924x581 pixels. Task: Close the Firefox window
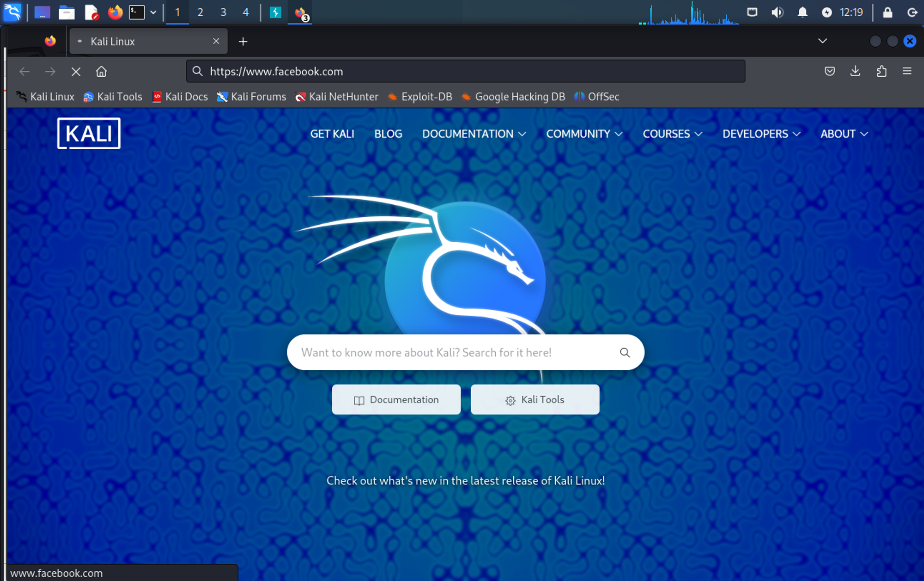[x=910, y=41]
